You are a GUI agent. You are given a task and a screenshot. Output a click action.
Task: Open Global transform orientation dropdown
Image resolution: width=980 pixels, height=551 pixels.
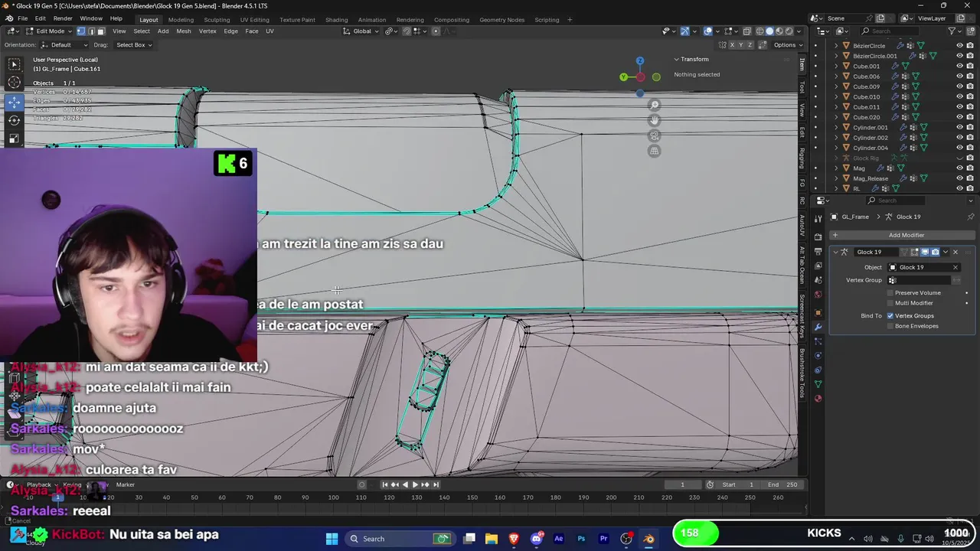[362, 31]
